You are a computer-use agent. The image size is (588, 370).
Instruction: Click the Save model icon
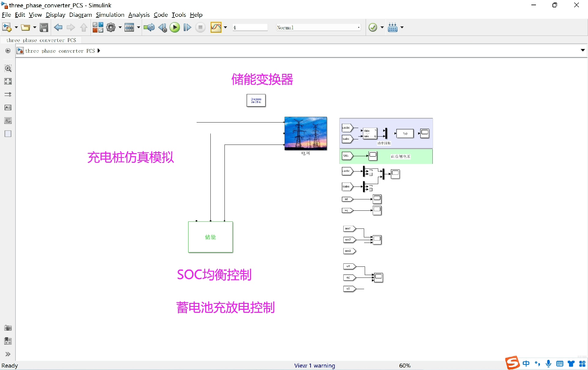44,28
